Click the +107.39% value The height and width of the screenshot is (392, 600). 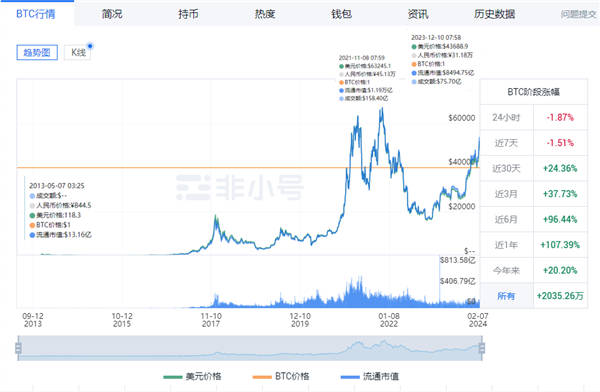coord(560,245)
